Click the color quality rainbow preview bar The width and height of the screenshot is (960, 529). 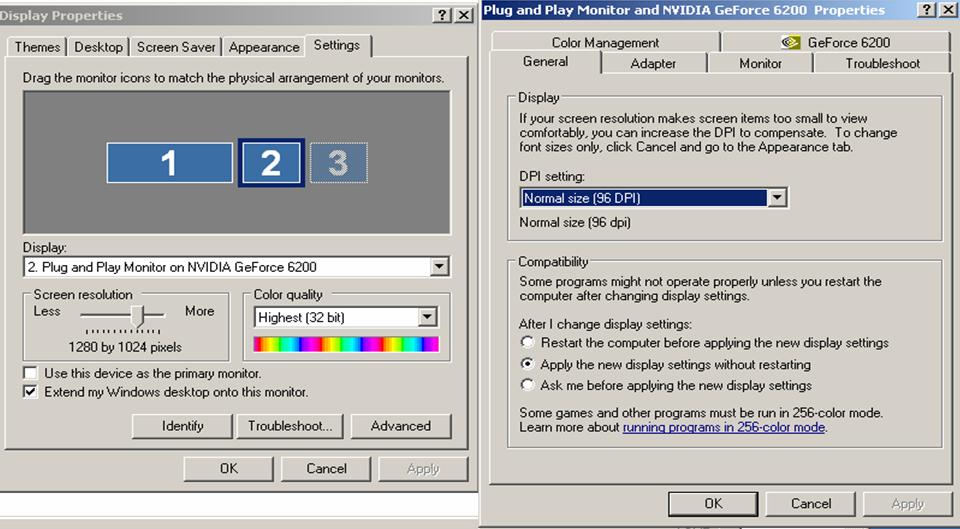tap(347, 344)
